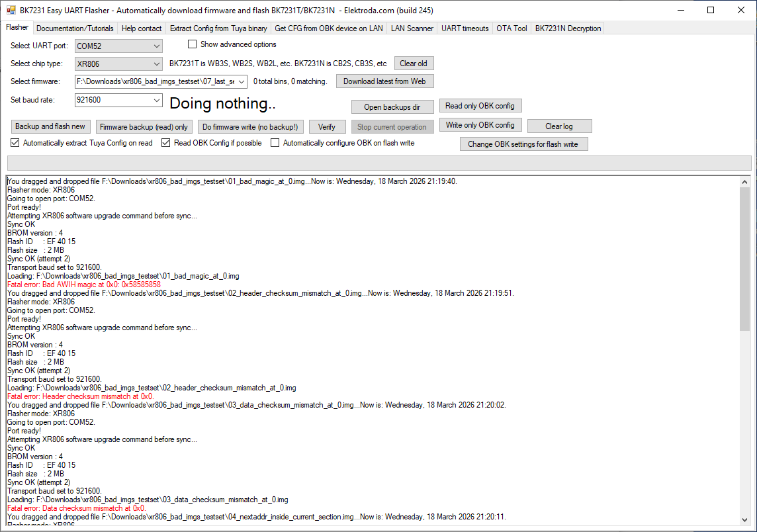
Task: Click 'BK7231T is WB3S, WB2S' hint text
Action: [x=278, y=64]
